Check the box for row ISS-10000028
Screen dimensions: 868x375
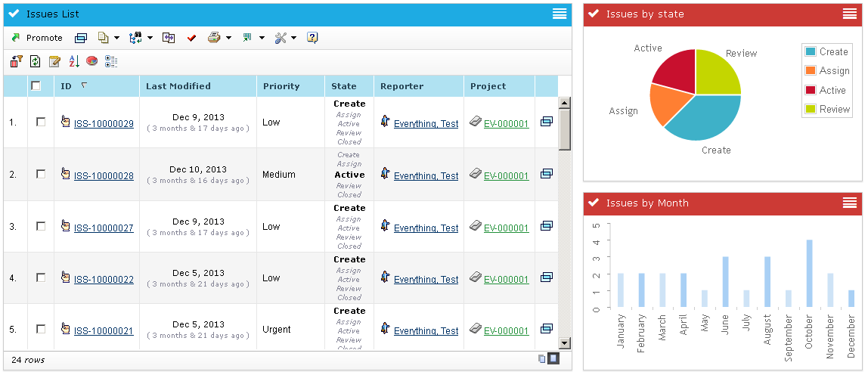click(x=41, y=174)
